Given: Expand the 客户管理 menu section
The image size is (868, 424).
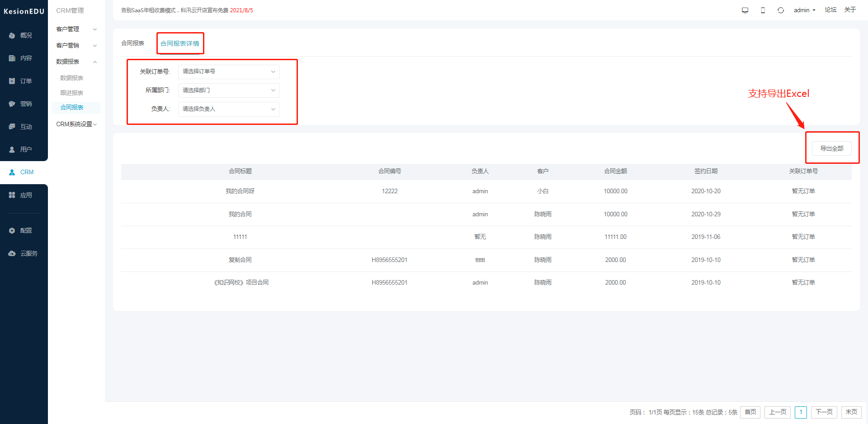Looking at the screenshot, I should [x=76, y=29].
